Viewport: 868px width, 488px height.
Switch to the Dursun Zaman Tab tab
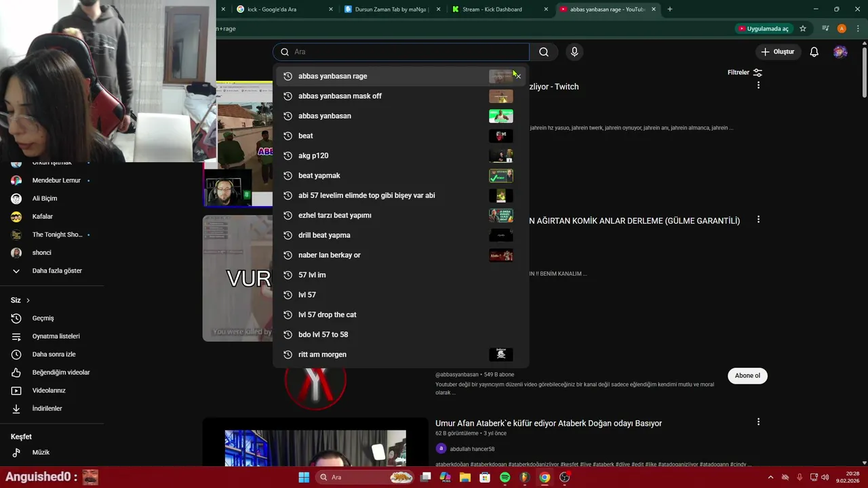(x=392, y=9)
